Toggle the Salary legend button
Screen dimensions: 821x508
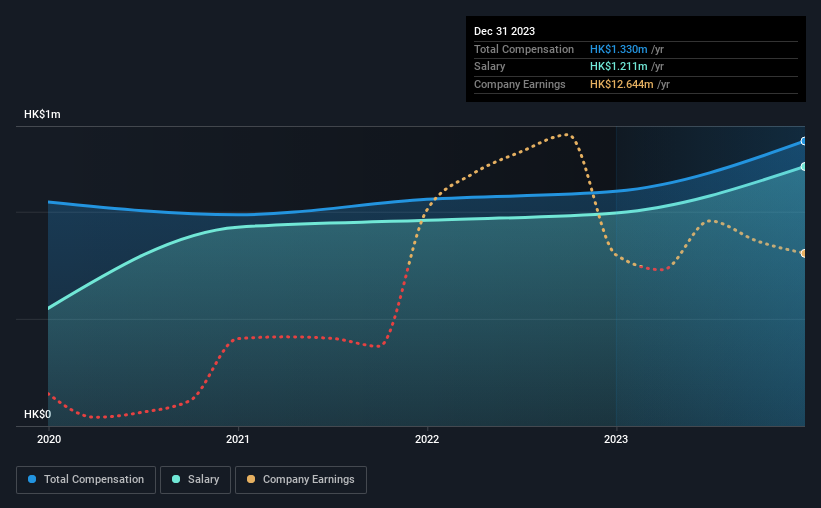(195, 480)
